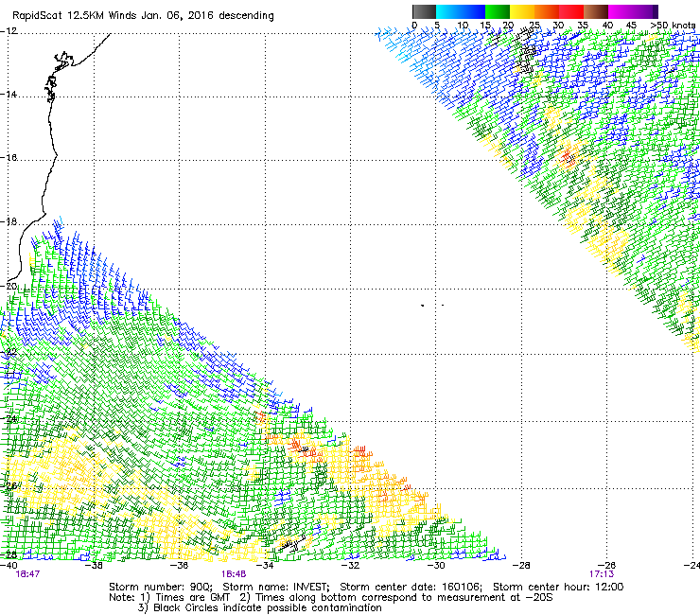Click the 'Black Circles indicate possible contamination' note
This screenshot has width=700, height=615.
coord(268,608)
